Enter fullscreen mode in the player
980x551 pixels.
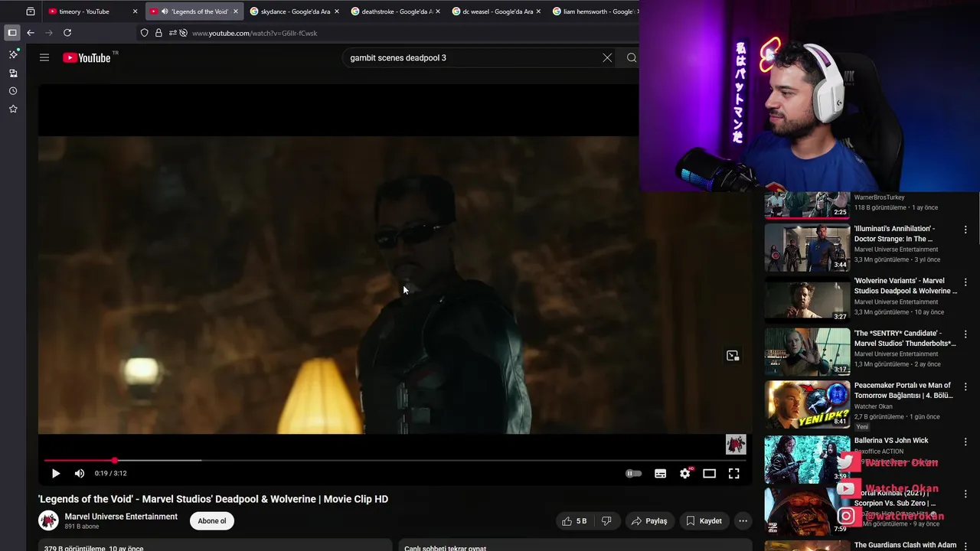click(733, 473)
